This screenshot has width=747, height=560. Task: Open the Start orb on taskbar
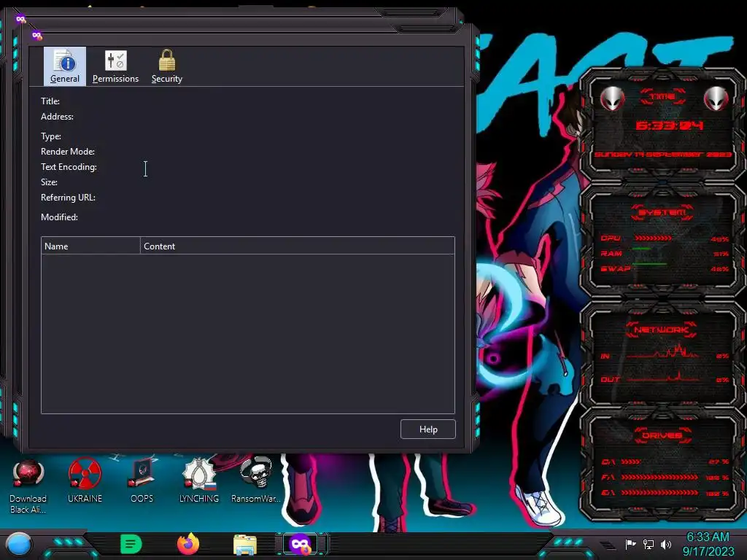coord(19,545)
